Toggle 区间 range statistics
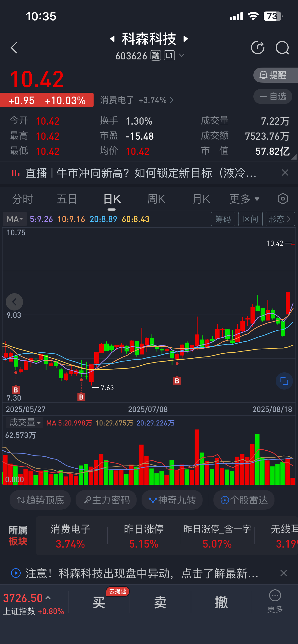 (x=250, y=219)
